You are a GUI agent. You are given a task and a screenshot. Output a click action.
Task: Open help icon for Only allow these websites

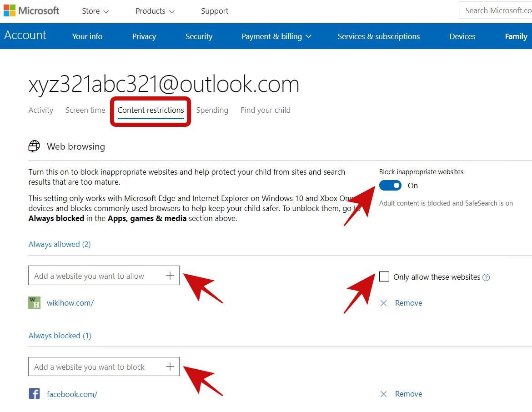[x=486, y=277]
